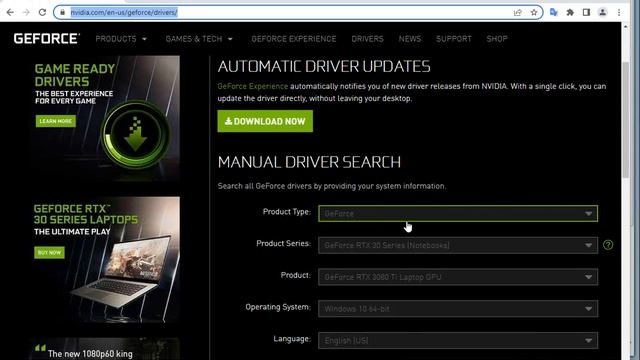Click Buy Now on RTX laptops banner
The image size is (640, 360).
49,252
